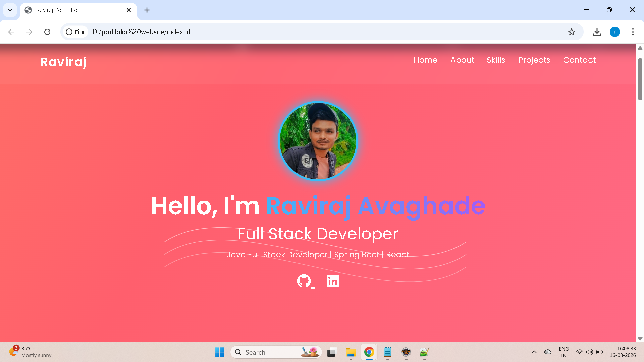Open ENG IN language switcher
644x362 pixels.
click(563, 352)
